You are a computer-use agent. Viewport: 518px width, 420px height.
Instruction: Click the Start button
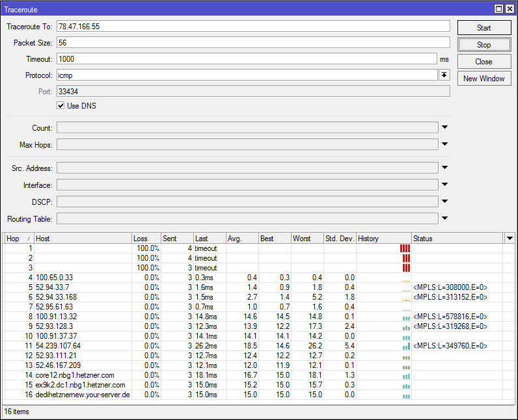click(x=484, y=28)
